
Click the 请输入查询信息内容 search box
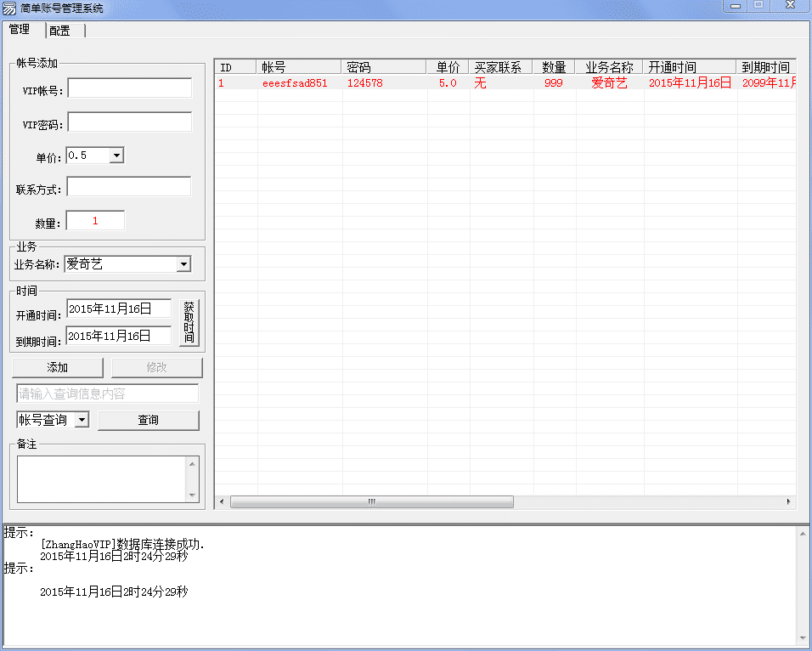(x=106, y=393)
